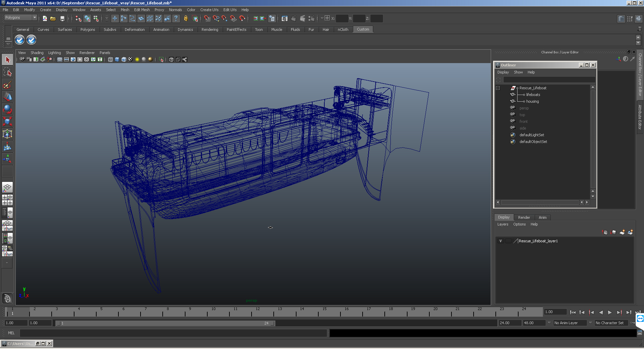This screenshot has height=349, width=644.
Task: Toggle visibility V of Rescue_Lifeboat_layer1
Action: [x=500, y=241]
